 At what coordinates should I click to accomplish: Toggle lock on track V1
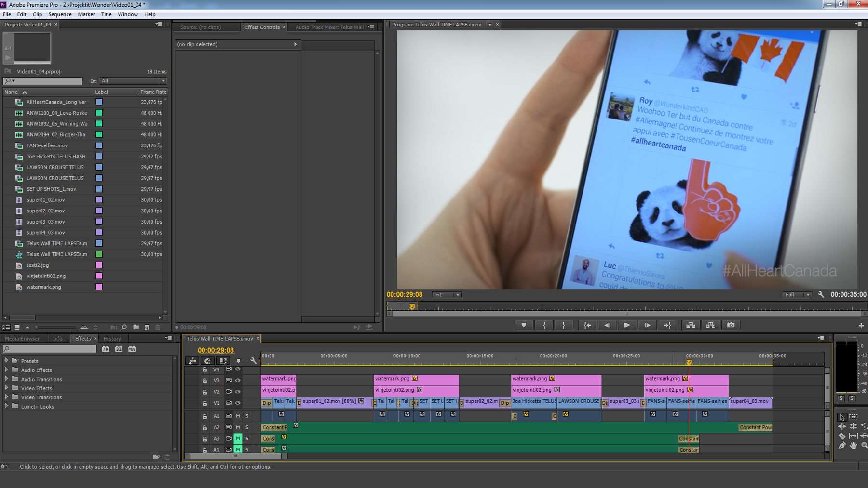point(204,403)
